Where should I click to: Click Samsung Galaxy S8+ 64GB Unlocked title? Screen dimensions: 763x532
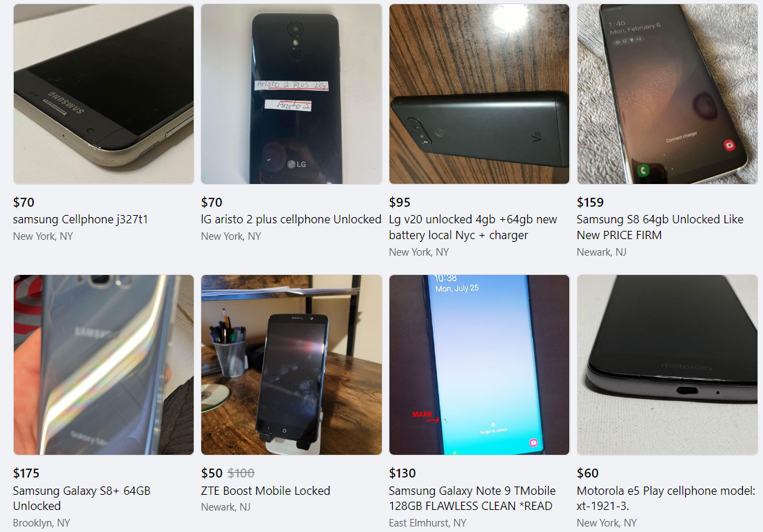tap(82, 498)
